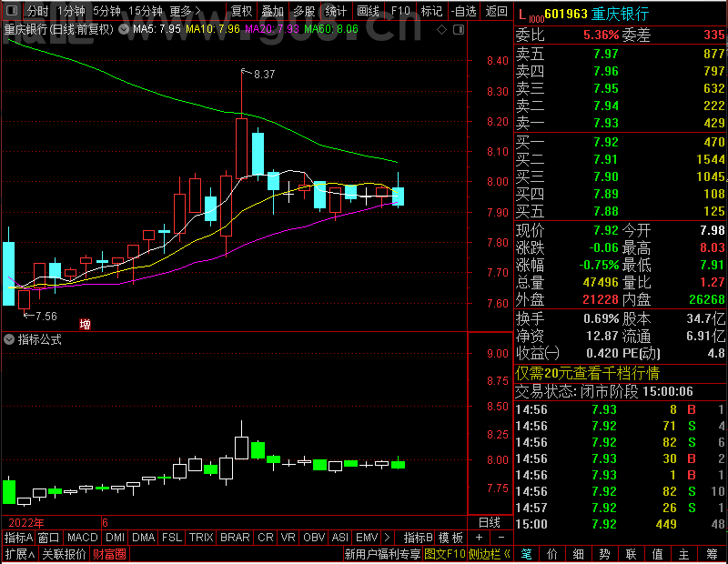Select the 势 trend tab

click(x=604, y=554)
